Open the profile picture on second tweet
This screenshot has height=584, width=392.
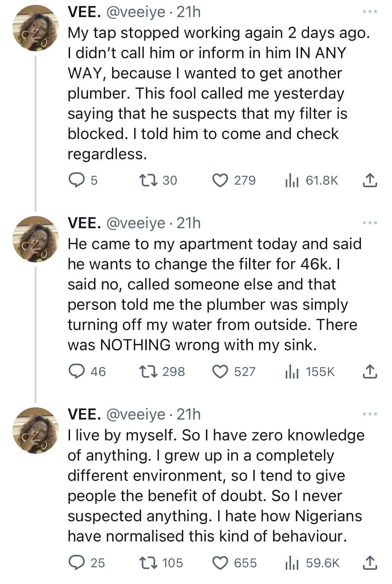[36, 239]
